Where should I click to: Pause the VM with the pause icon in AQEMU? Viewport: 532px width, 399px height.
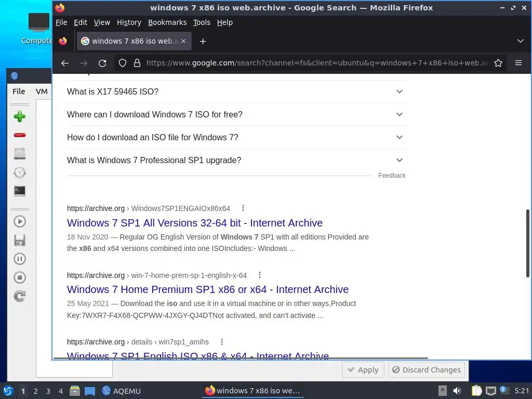pos(20,259)
